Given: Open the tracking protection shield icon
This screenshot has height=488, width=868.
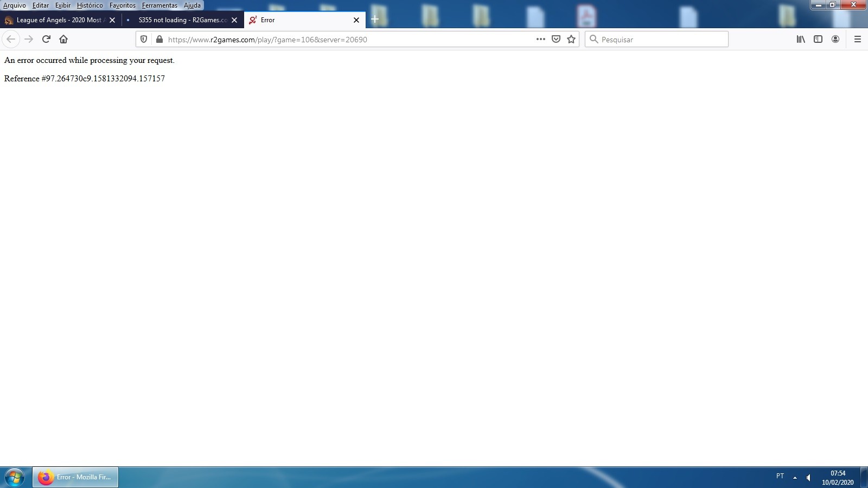Looking at the screenshot, I should 144,39.
